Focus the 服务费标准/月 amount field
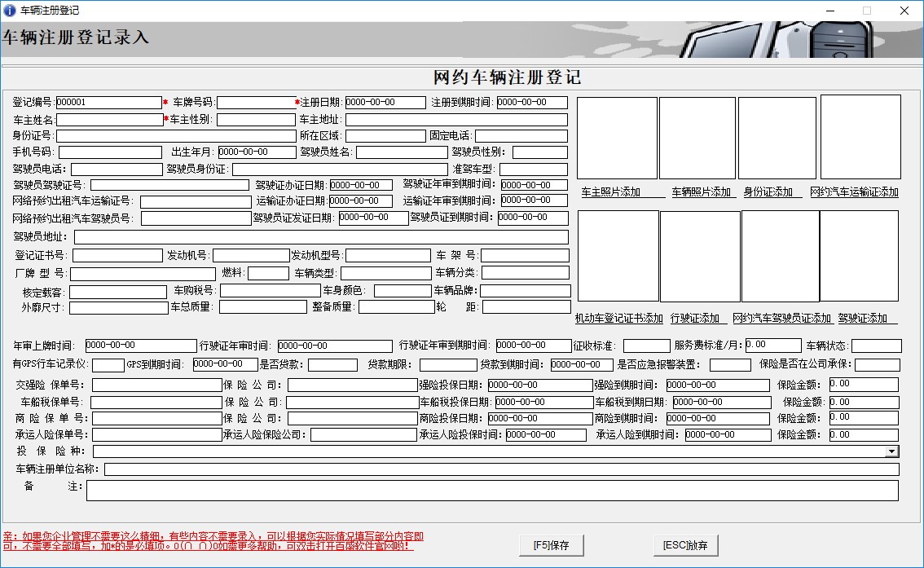Screen dimensions: 924x568 [x=773, y=346]
